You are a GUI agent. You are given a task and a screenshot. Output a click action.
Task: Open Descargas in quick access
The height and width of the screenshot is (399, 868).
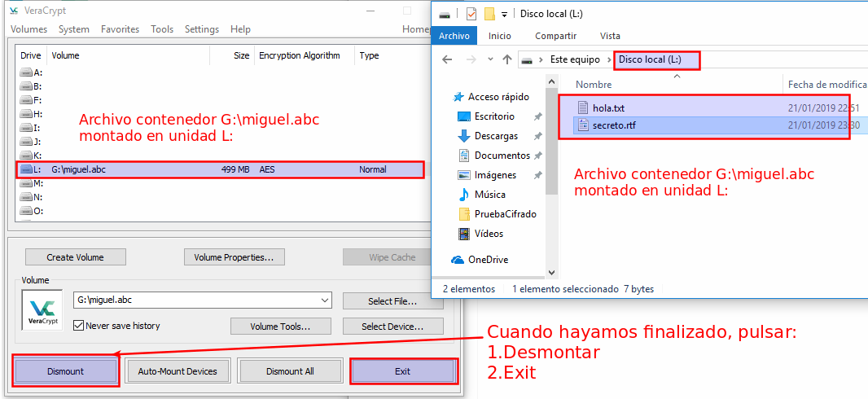(496, 136)
